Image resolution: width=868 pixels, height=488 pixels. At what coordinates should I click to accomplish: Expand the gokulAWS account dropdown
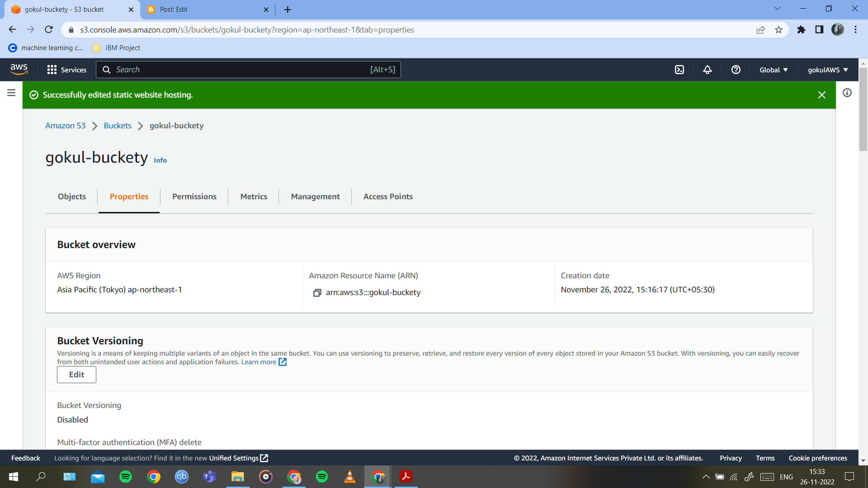coord(828,70)
